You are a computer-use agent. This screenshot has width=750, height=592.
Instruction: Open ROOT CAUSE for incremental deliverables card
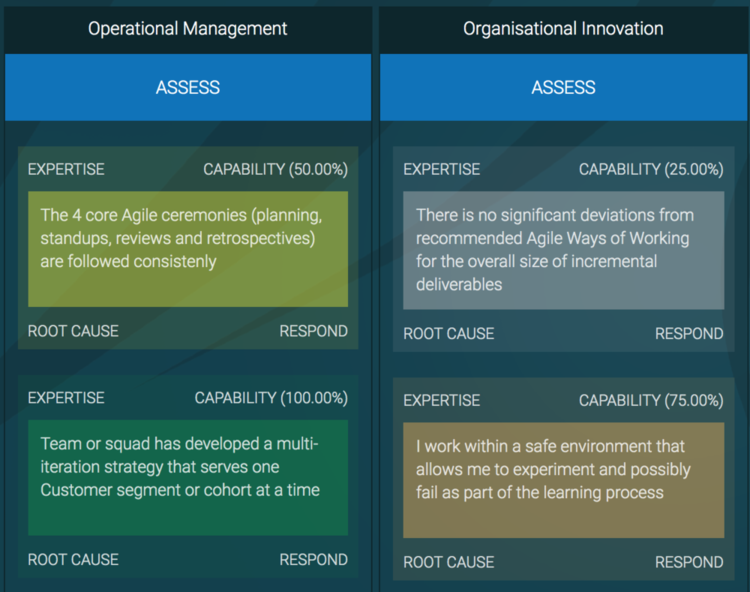[449, 333]
